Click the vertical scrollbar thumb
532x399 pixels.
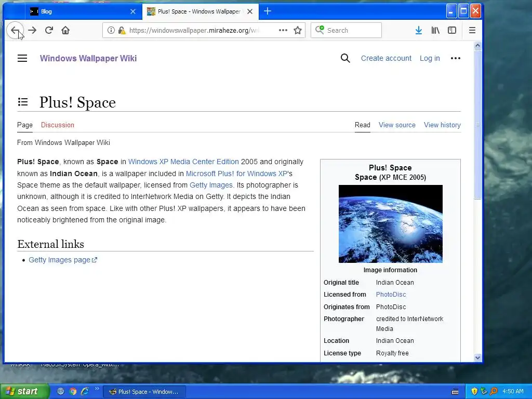(478, 125)
